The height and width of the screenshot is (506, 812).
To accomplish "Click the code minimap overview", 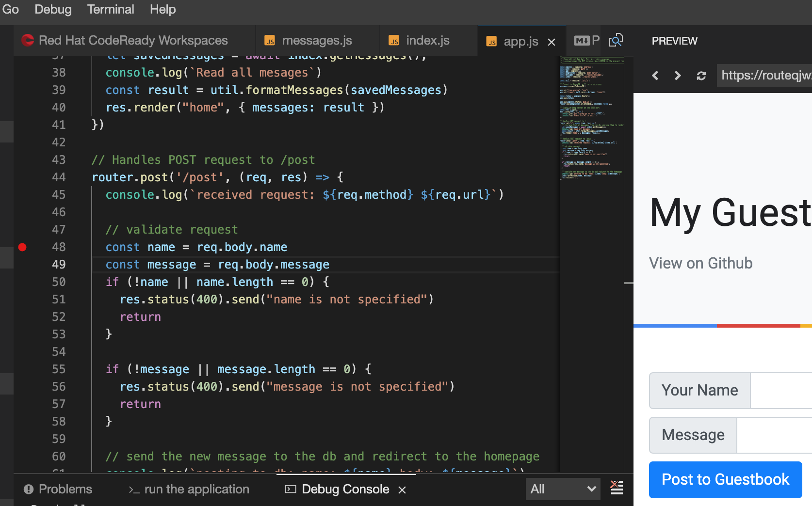I will point(592,119).
